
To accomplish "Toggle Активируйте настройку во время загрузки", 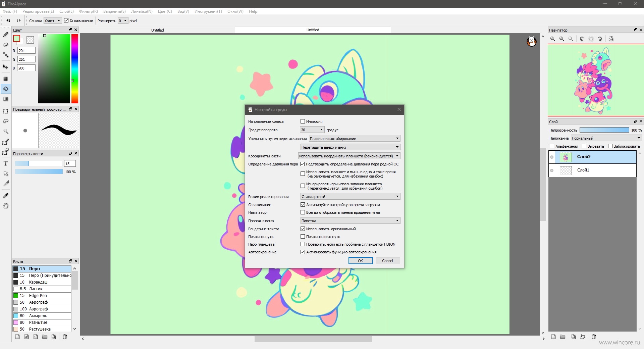I will coord(303,205).
